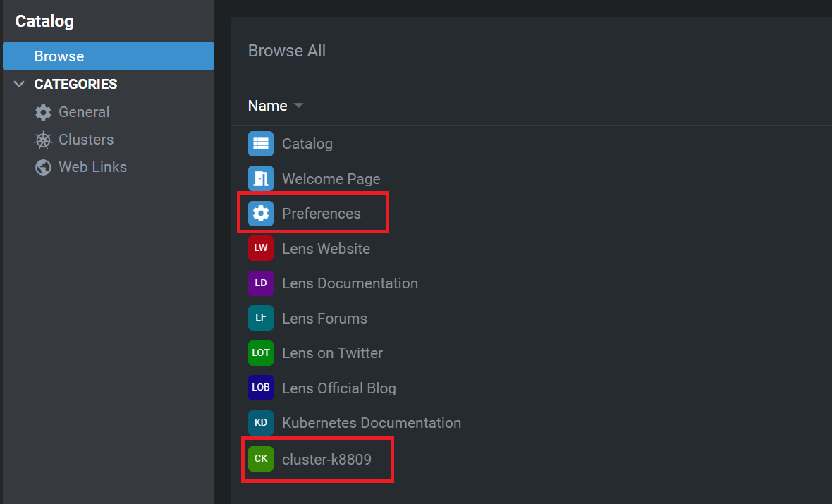Sort the list by the Name column
832x504 pixels.
(x=267, y=106)
